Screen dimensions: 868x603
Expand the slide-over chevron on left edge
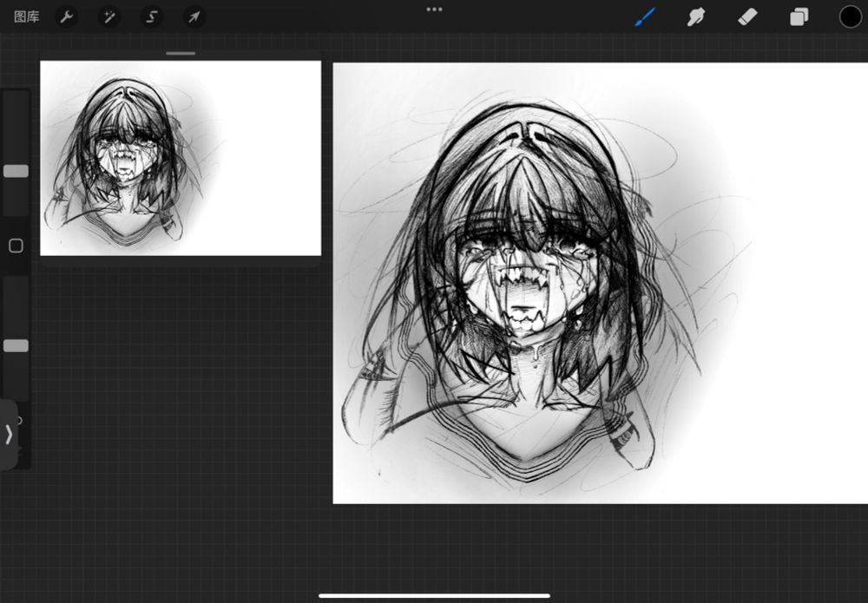tap(9, 435)
